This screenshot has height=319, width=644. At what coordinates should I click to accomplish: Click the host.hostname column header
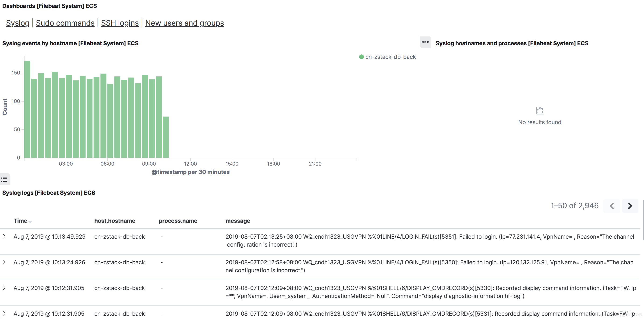pyautogui.click(x=115, y=221)
